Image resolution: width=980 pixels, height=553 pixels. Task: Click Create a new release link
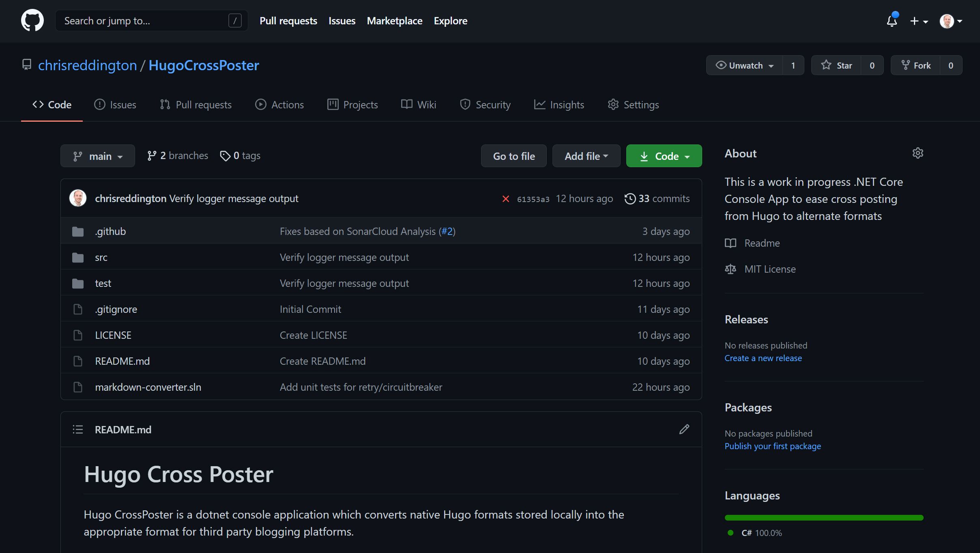point(763,358)
